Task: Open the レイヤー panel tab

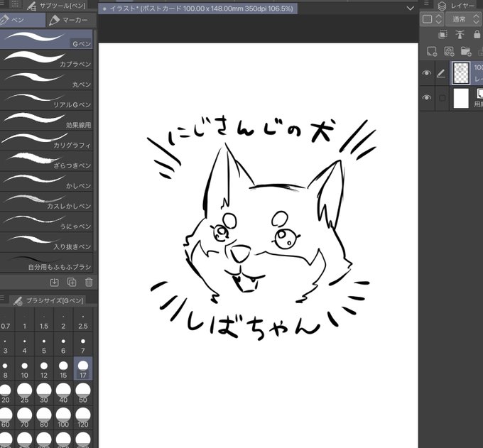Action: click(x=458, y=6)
